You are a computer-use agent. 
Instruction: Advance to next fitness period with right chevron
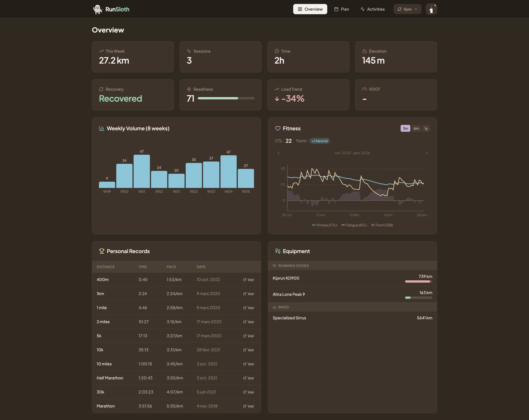coord(427,153)
